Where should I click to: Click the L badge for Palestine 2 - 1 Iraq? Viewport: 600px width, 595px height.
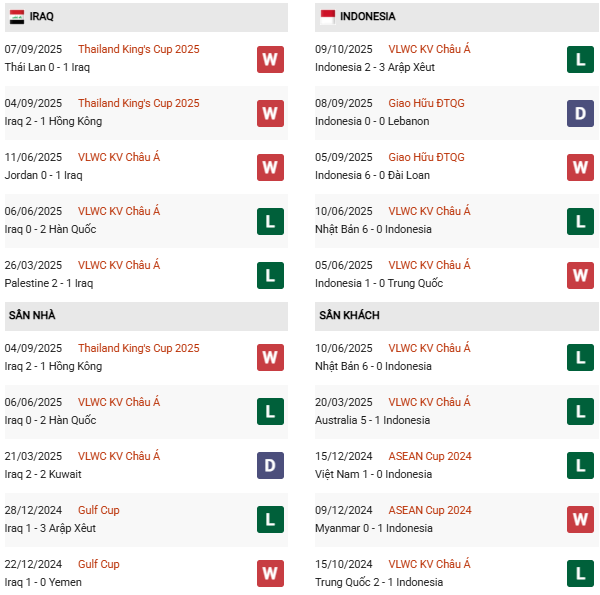tap(270, 275)
